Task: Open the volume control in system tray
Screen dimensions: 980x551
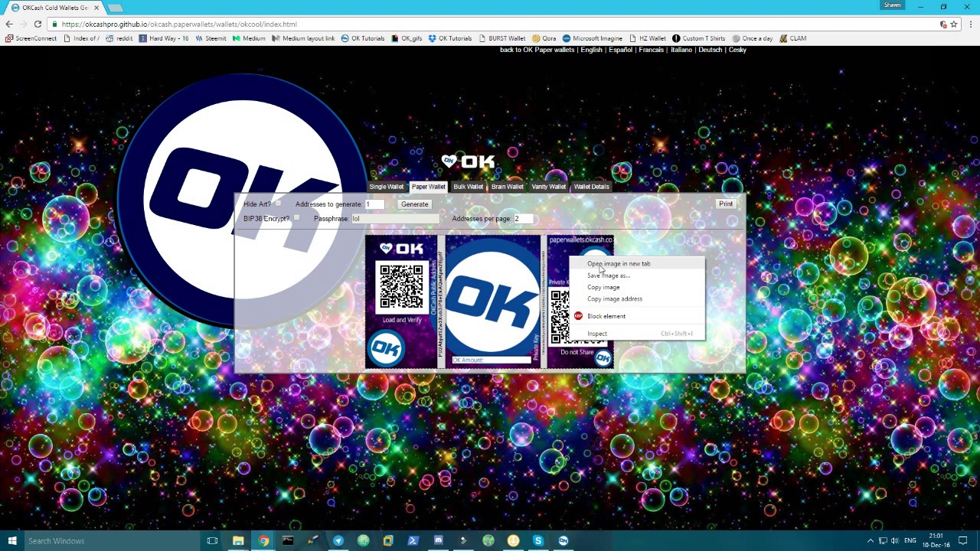Action: 895,541
